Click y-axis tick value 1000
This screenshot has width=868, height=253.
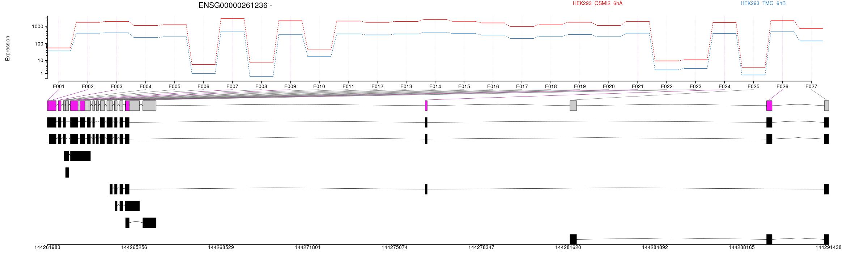pyautogui.click(x=38, y=27)
